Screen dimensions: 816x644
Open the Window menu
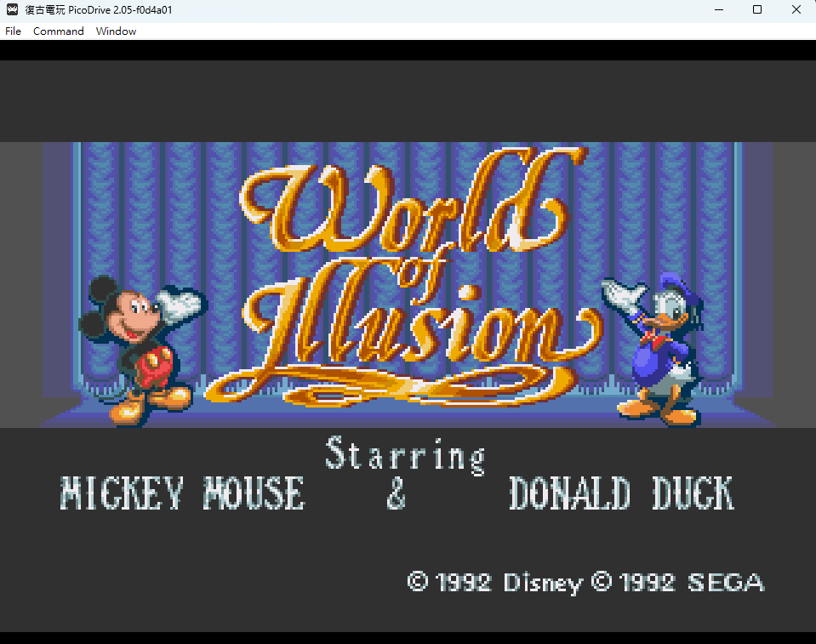pyautogui.click(x=116, y=31)
